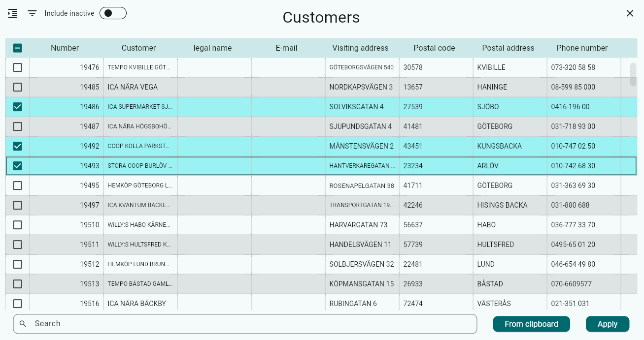Click the LUND postal address cell
This screenshot has width=644, height=340.
pyautogui.click(x=510, y=264)
